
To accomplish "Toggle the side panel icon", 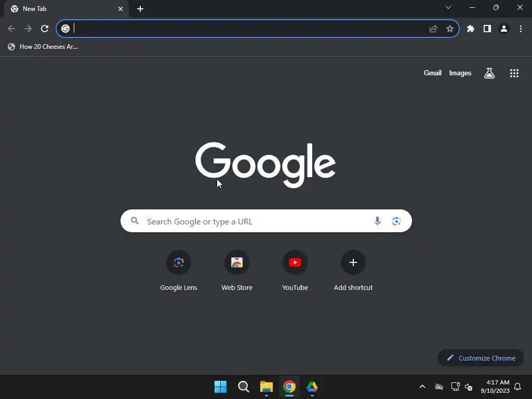I will click(x=487, y=29).
